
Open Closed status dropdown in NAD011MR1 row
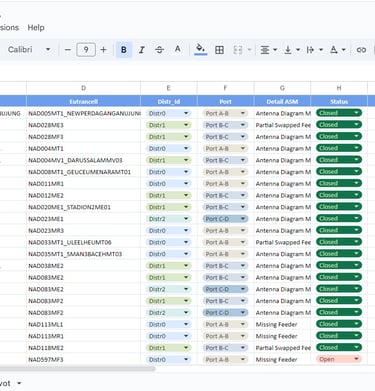339,183
